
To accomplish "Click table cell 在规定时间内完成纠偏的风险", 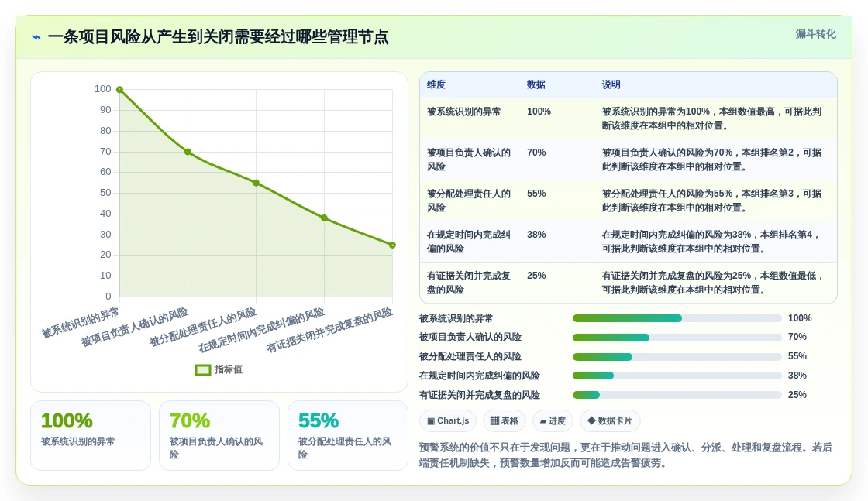I will pyautogui.click(x=469, y=242).
